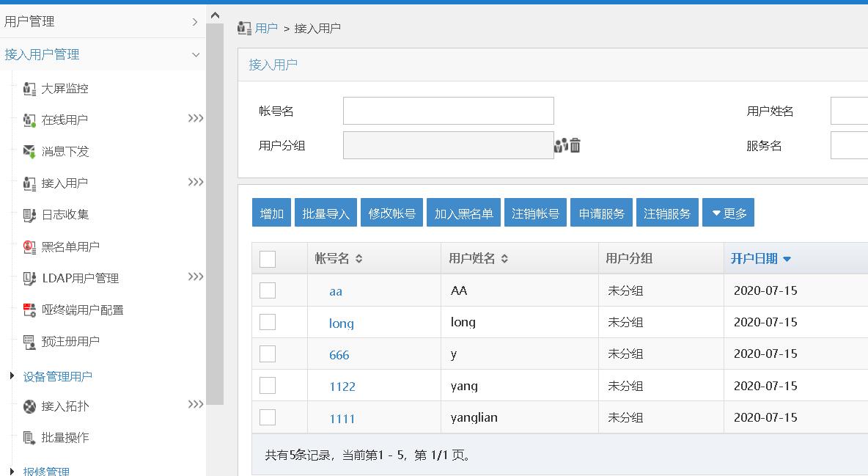868x476 pixels.
Task: Click the user group selector icon
Action: click(561, 145)
